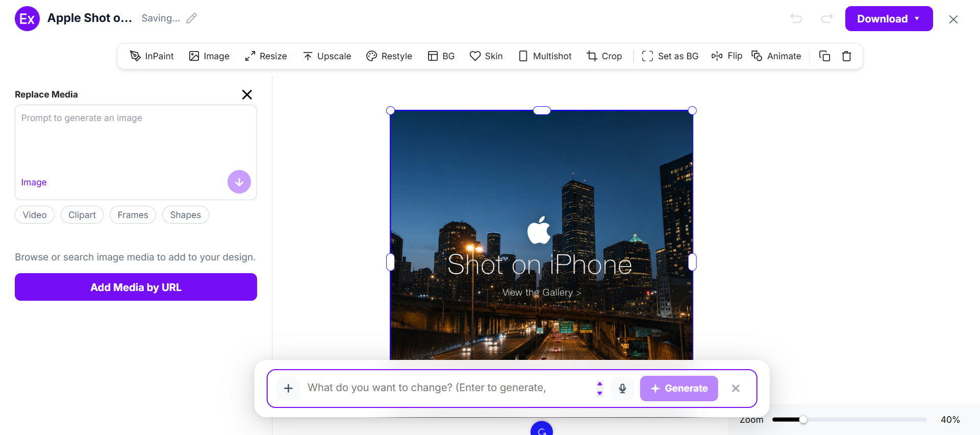Screen dimensions: 980x435
Task: Close the editor window
Action: click(x=953, y=19)
